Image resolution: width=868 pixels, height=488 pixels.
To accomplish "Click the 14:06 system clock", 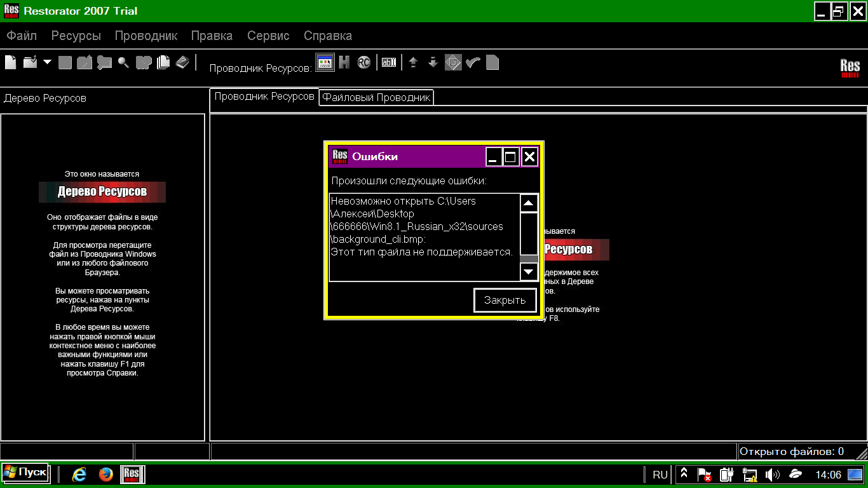I will coord(828,475).
